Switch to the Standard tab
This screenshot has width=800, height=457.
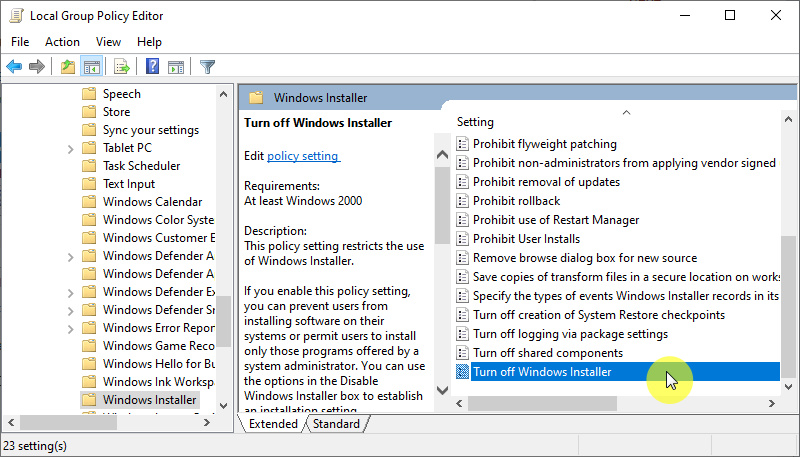click(x=336, y=424)
